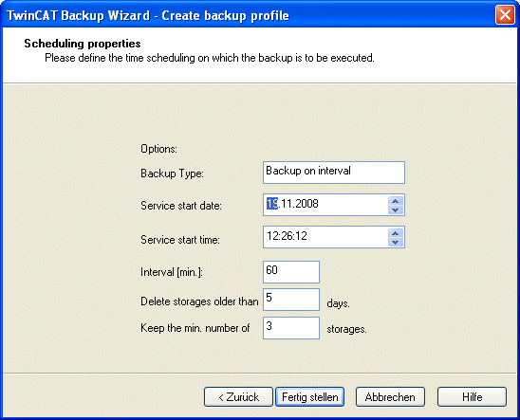Increase the service start time with up arrow
Viewport: 520px width, 420px height.
pos(396,233)
